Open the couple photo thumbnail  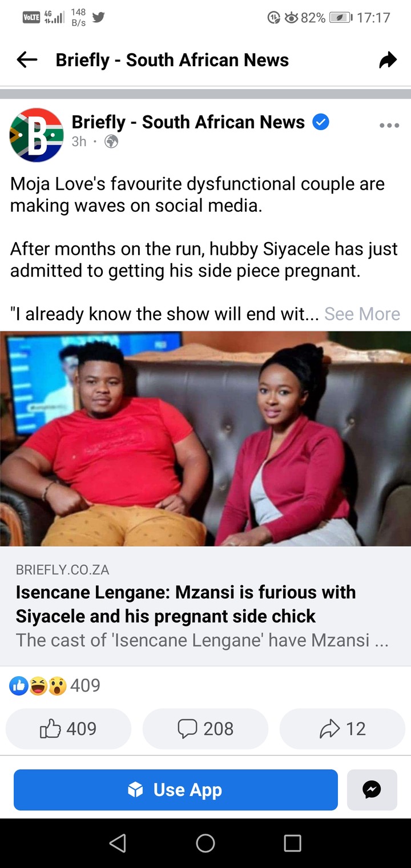[205, 439]
